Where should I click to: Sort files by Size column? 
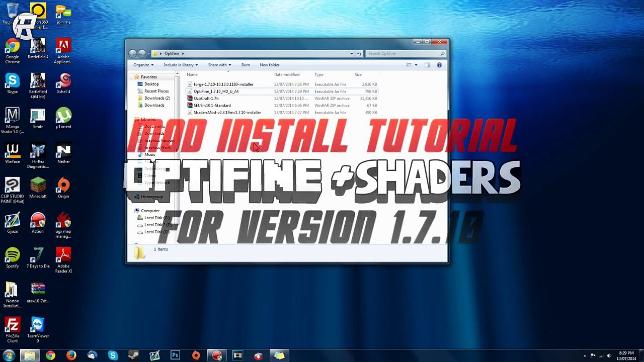tap(358, 74)
